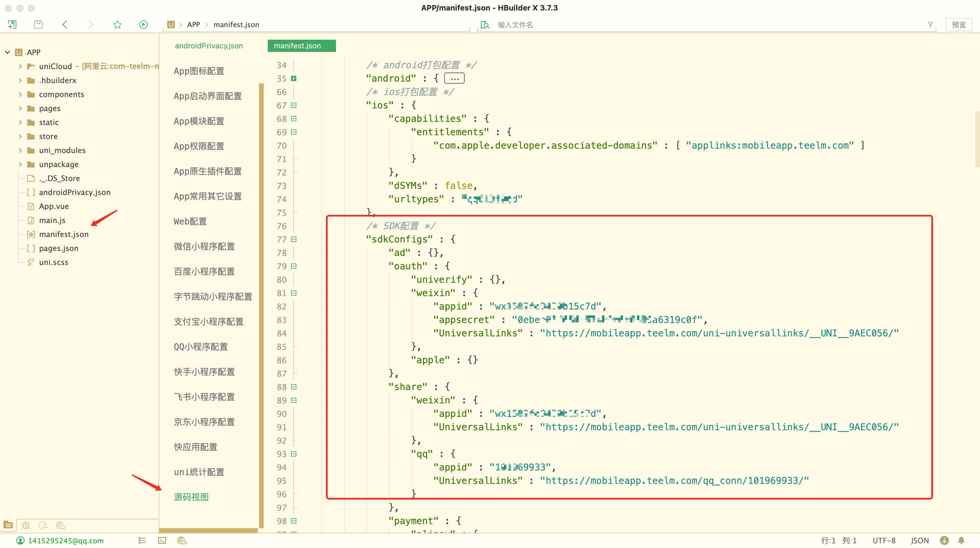Image resolution: width=980 pixels, height=548 pixels.
Task: Fold sdkConfigs block at line 77
Action: 294,239
